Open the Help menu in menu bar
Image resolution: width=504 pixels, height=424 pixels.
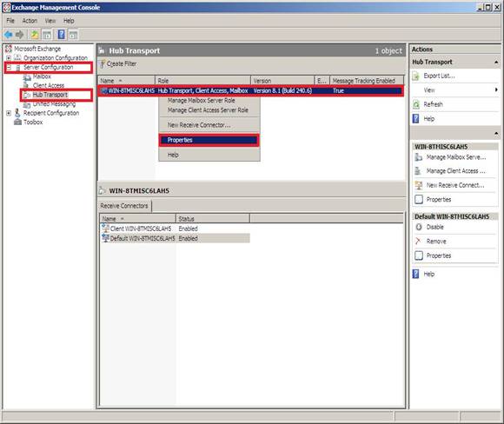pos(69,21)
